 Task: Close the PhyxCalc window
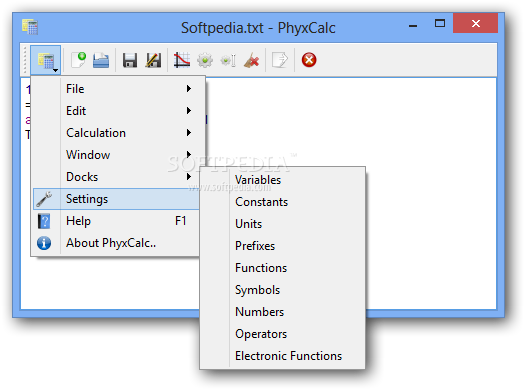[x=475, y=23]
